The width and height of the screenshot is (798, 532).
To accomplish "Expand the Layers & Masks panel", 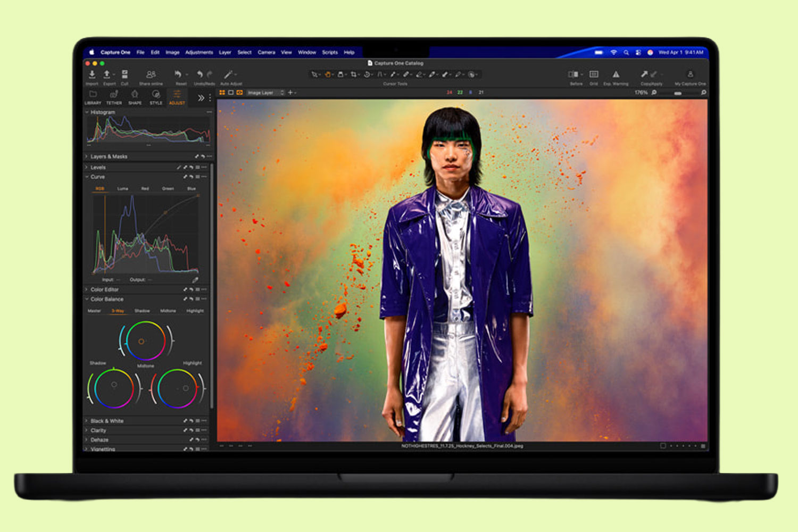I will pos(109,156).
